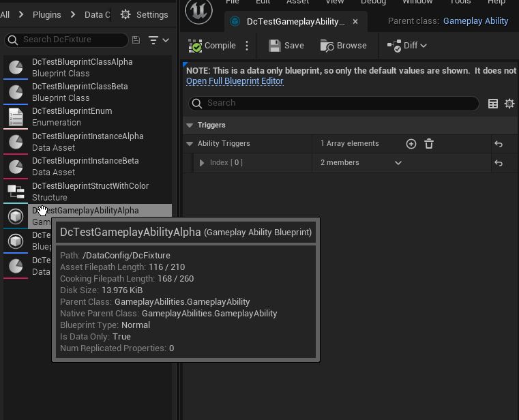Screen dimensions: 519x420
Task: Click the DcTestGameplayAbilityAlpha asset icon
Action: [16, 216]
